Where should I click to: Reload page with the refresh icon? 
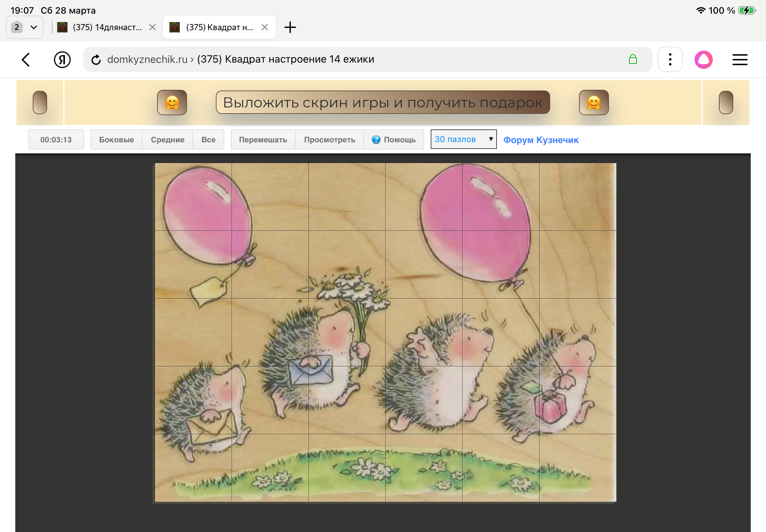coord(96,60)
